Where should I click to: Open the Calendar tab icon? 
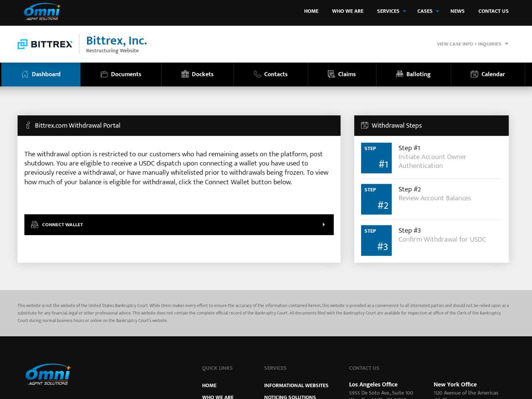tap(474, 74)
